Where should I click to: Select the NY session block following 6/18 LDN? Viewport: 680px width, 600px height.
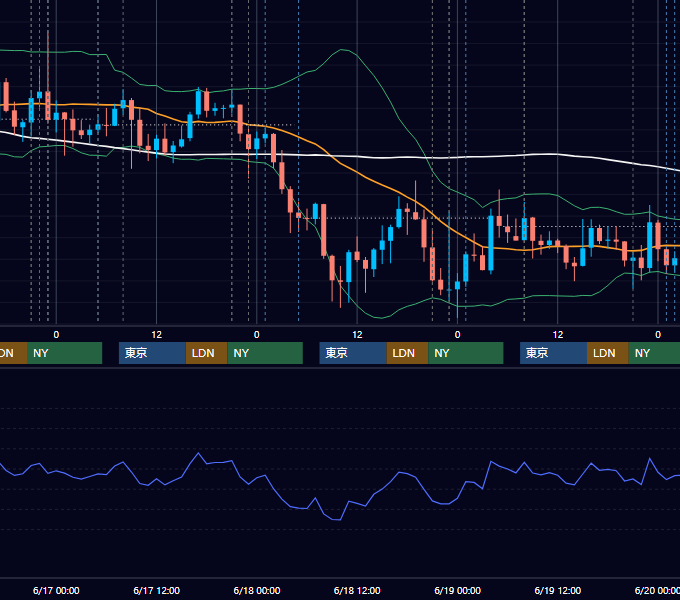tap(465, 353)
